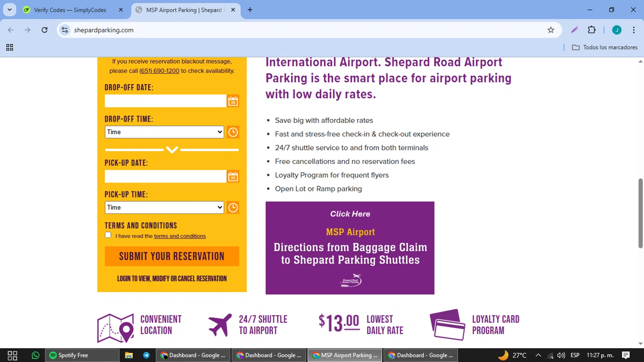Screen dimensions: 644x362
Task: Click the ESP language indicator
Action: click(575, 355)
